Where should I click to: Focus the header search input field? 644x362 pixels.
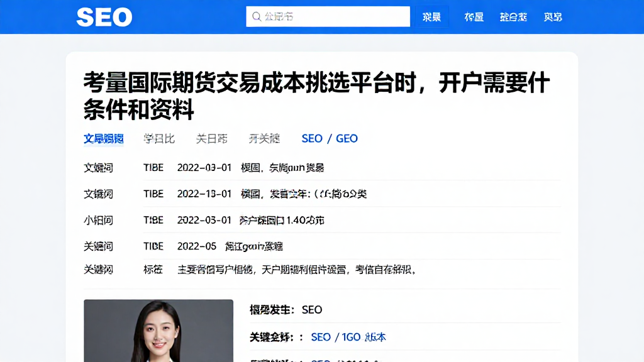pos(328,16)
